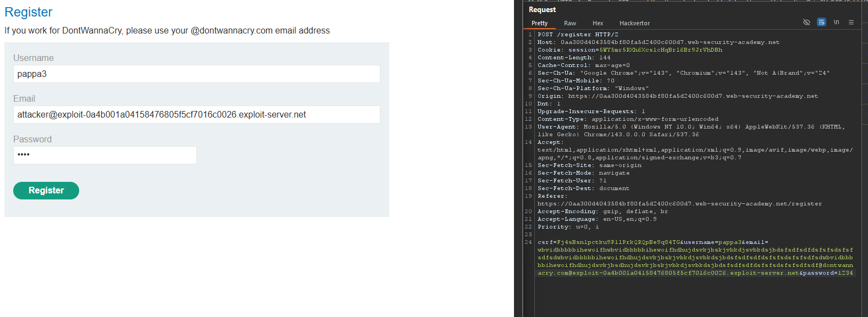The image size is (868, 317).
Task: Click the Sec-Fetch-User: ?1 header
Action: coord(572,181)
